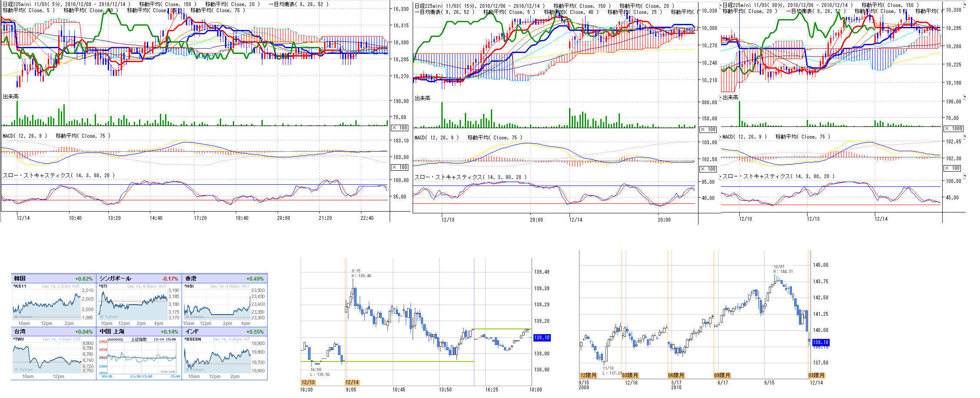Select the 09限月 contract label
Viewport: 980px width, 398px height.
point(722,375)
